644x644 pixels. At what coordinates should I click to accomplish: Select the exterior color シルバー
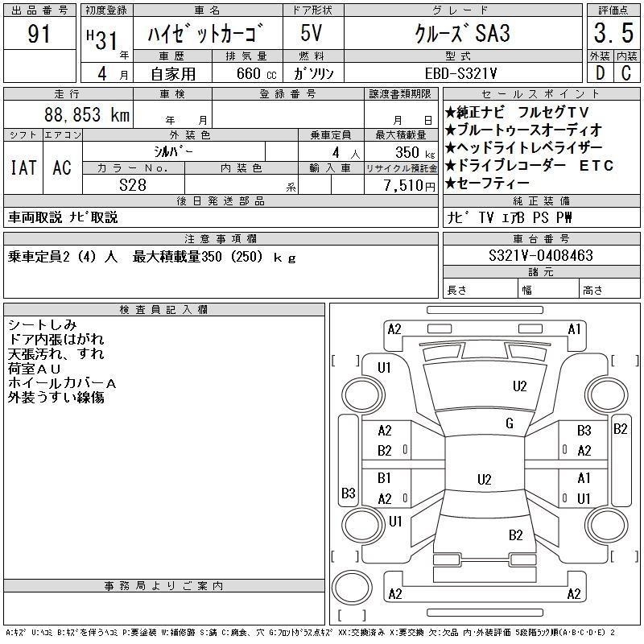click(173, 151)
